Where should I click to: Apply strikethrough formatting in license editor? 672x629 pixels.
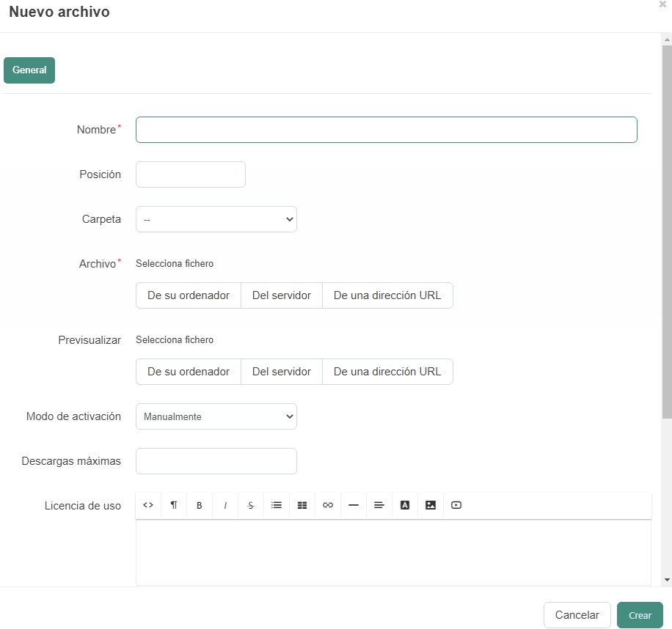251,505
